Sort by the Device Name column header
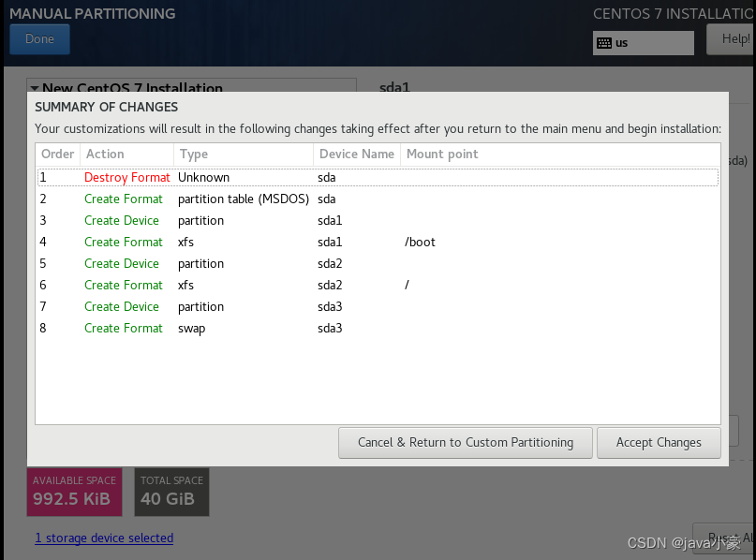 tap(357, 155)
